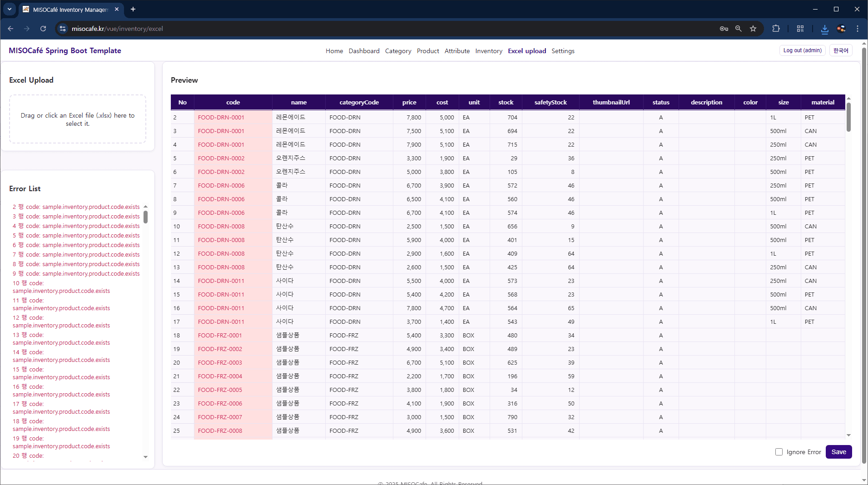Open the in-page search lens icon
Screen dimensions: 868x485
(738, 29)
